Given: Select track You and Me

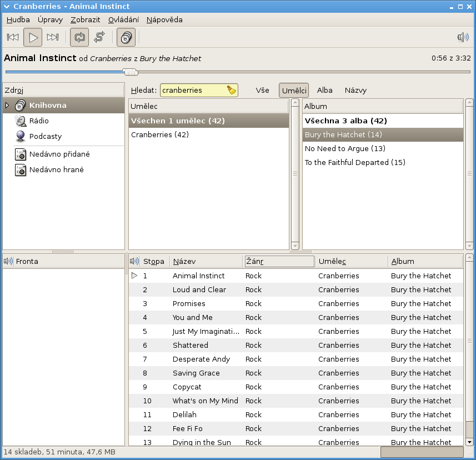Looking at the screenshot, I should pyautogui.click(x=296, y=318).
